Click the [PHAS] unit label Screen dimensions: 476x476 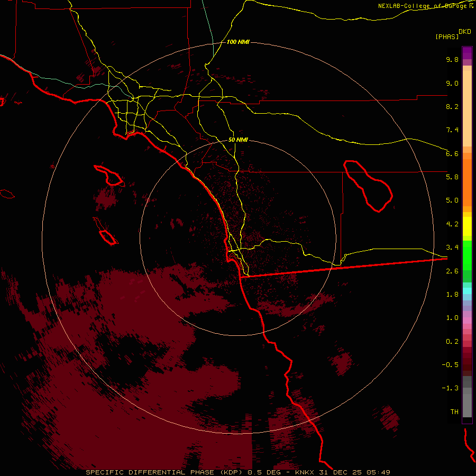coord(447,36)
